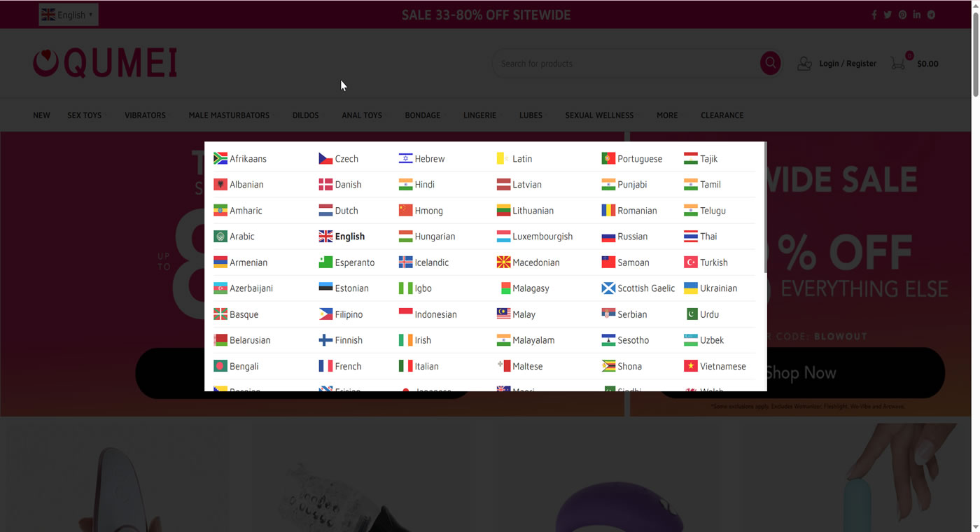Viewport: 980px width, 532px height.
Task: Switch language to French
Action: (340, 366)
